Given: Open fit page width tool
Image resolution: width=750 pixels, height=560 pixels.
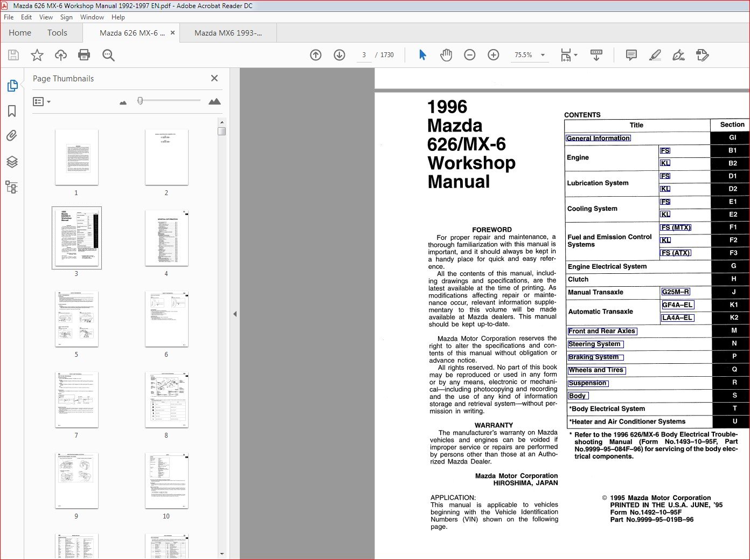Looking at the screenshot, I should (x=566, y=55).
